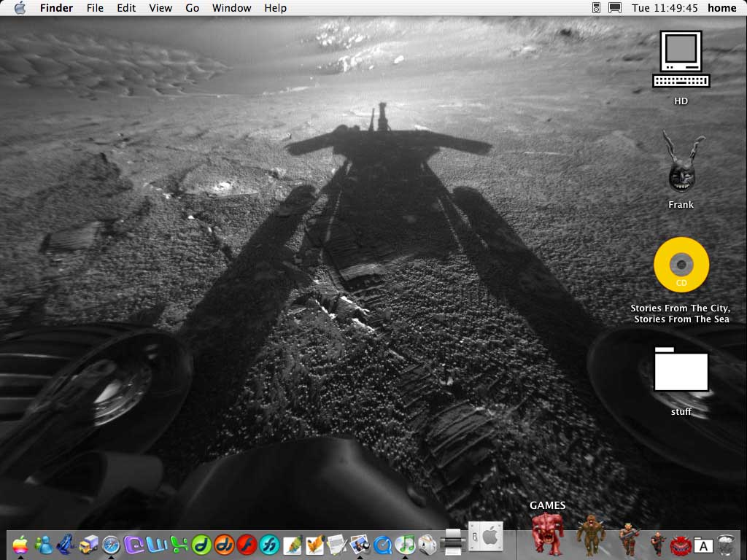Open the orange feather dock icon
Image resolution: width=747 pixels, height=560 pixels.
[x=314, y=545]
